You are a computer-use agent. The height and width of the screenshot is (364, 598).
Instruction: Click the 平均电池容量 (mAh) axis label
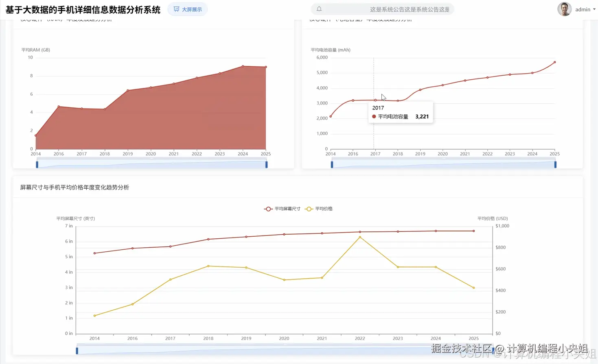pyautogui.click(x=331, y=50)
